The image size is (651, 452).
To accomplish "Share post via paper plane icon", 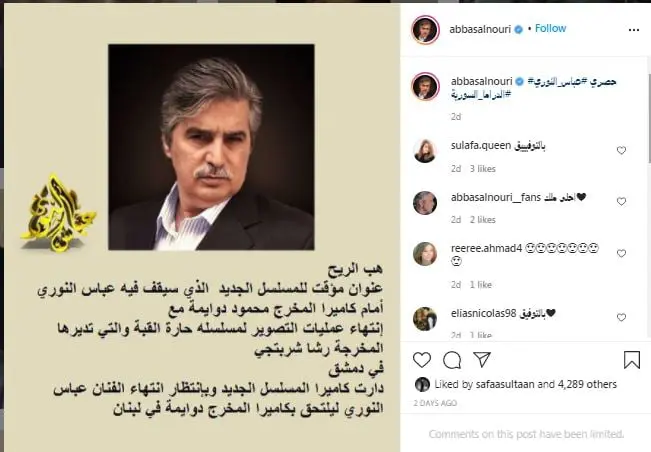I will pos(482,359).
